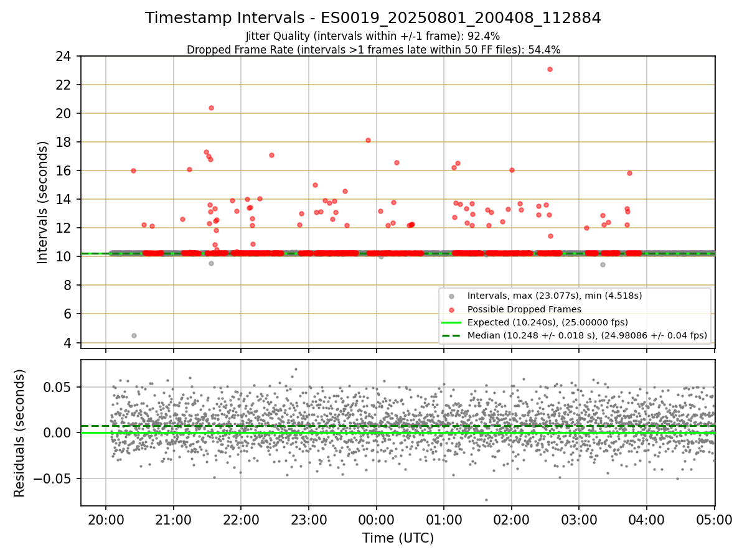This screenshot has width=747, height=560.
Task: Click the "Intervals (seconds)" y-axis label
Action: coord(42,202)
